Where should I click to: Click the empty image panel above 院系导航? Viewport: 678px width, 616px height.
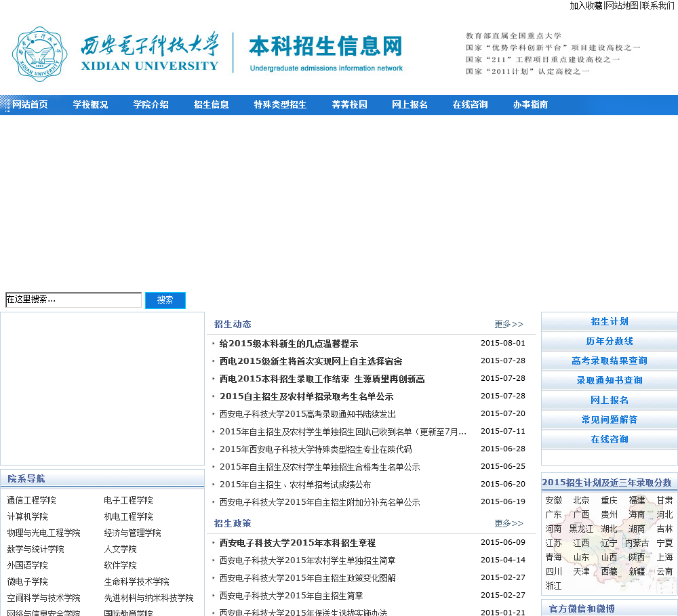[x=102, y=388]
